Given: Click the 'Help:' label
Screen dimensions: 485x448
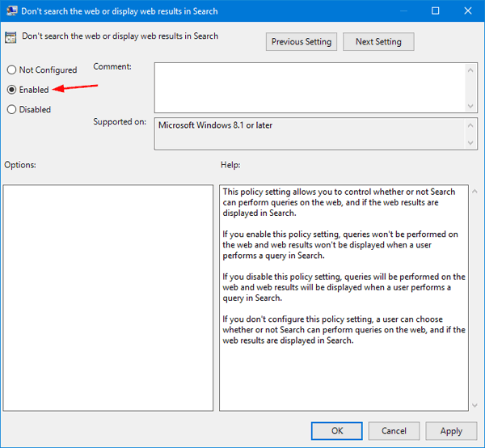Looking at the screenshot, I should [x=230, y=165].
